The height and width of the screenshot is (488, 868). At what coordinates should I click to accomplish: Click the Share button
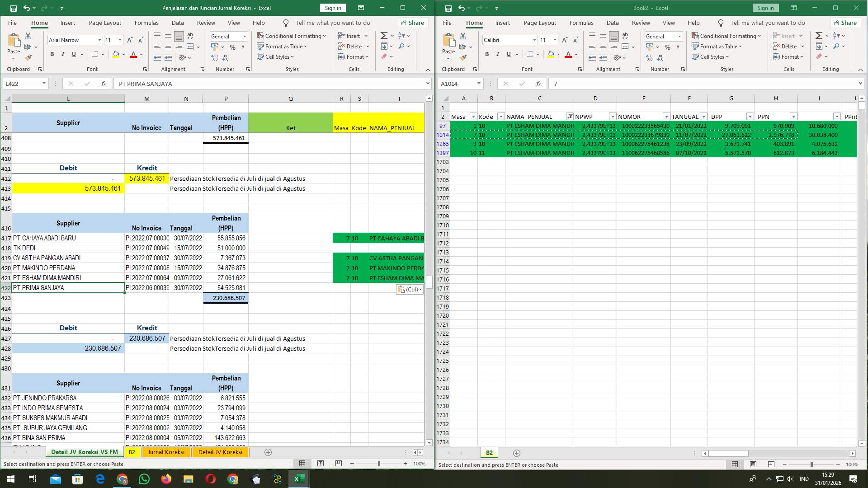pos(412,23)
